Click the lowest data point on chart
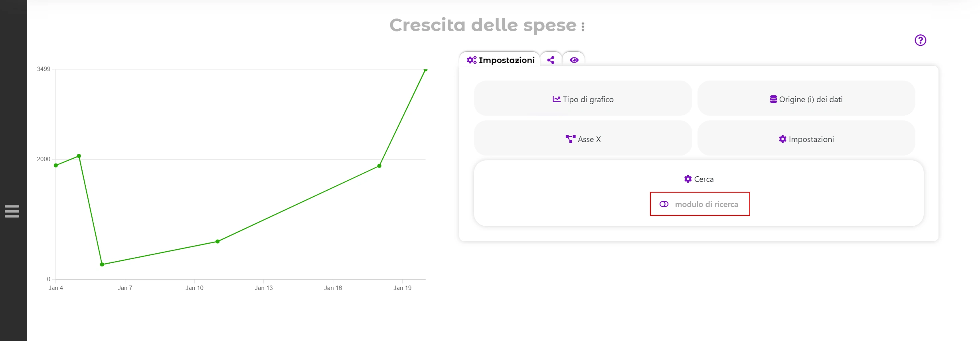The width and height of the screenshot is (980, 341). [x=102, y=264]
